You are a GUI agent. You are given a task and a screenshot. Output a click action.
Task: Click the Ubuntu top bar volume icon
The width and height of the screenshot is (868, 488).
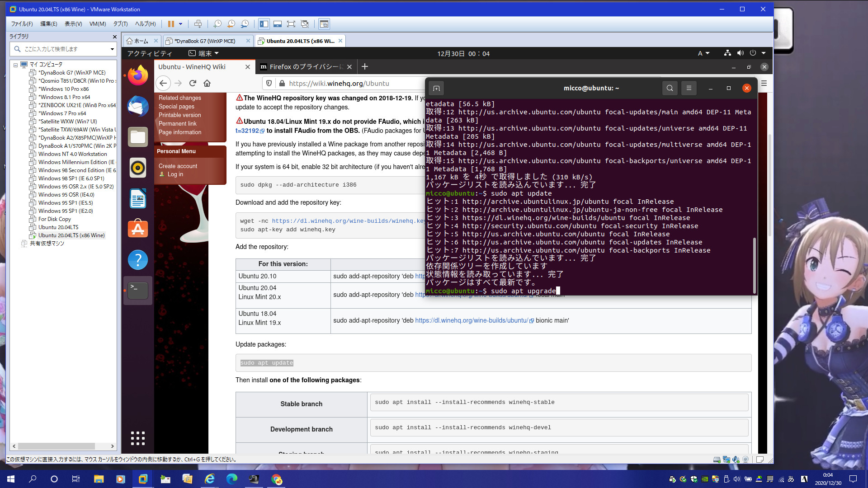740,53
